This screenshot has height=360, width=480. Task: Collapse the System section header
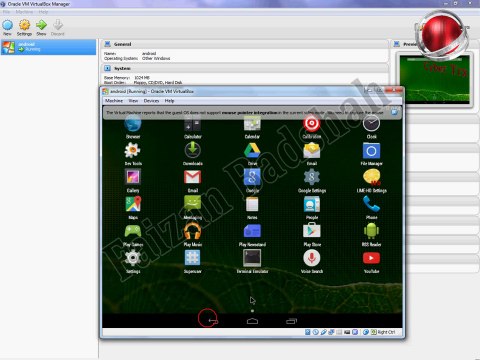click(x=244, y=68)
